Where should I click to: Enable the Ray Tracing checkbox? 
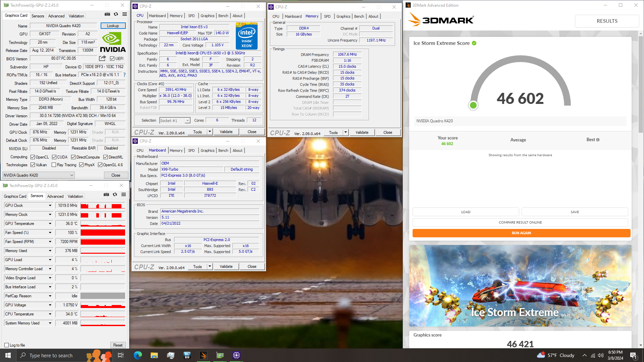coord(54,165)
